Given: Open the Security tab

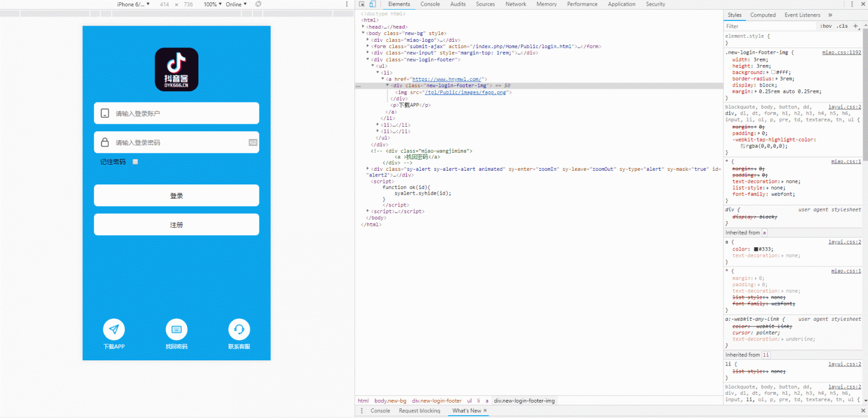Looking at the screenshot, I should (656, 4).
